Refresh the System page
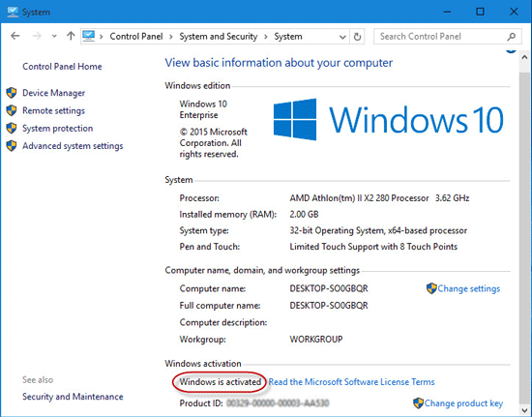 (x=357, y=37)
